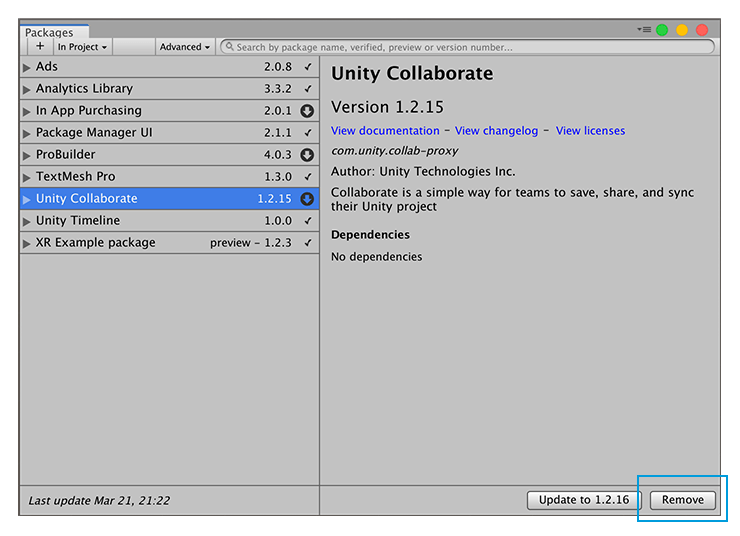Screen dimensions: 740x536
Task: Open the View documentation link
Action: [385, 131]
